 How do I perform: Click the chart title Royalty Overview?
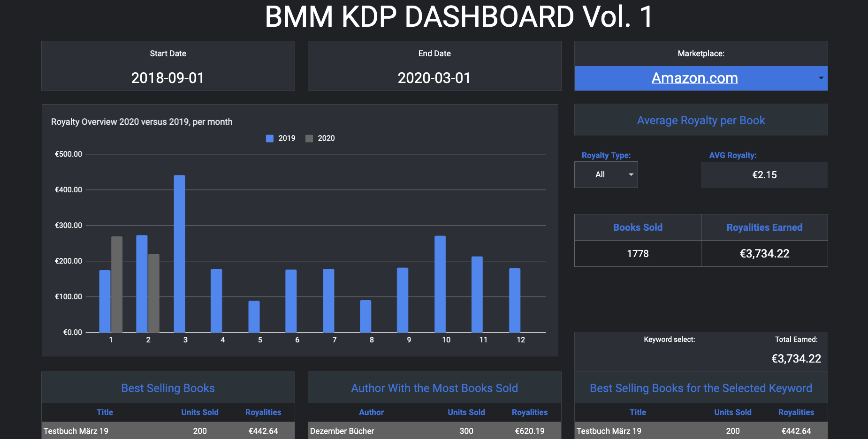point(142,122)
